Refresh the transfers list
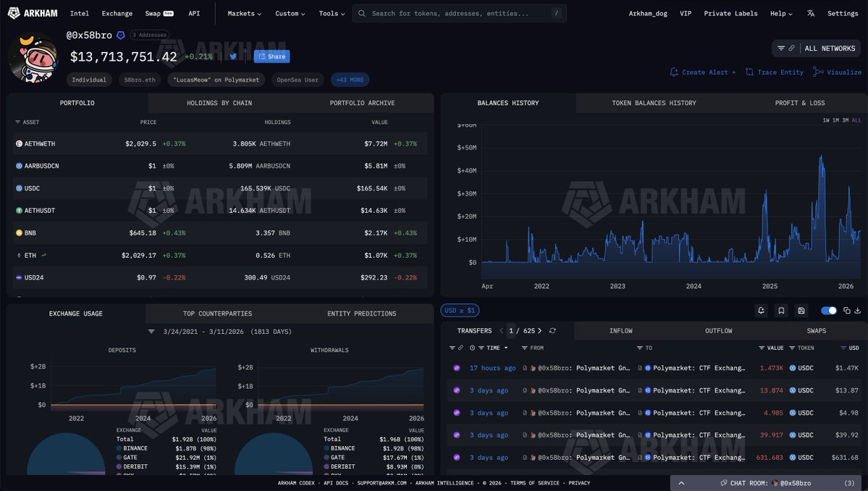The height and width of the screenshot is (491, 868). click(x=552, y=330)
